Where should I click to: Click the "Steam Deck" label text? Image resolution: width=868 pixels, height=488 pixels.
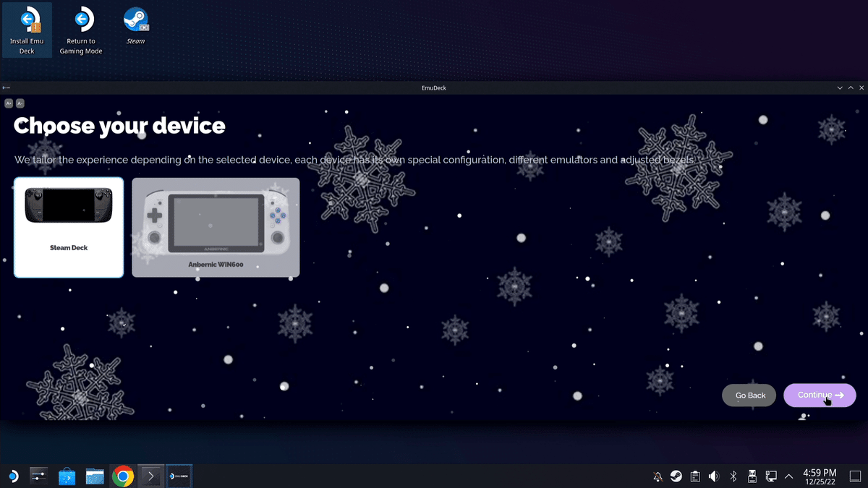(69, 248)
